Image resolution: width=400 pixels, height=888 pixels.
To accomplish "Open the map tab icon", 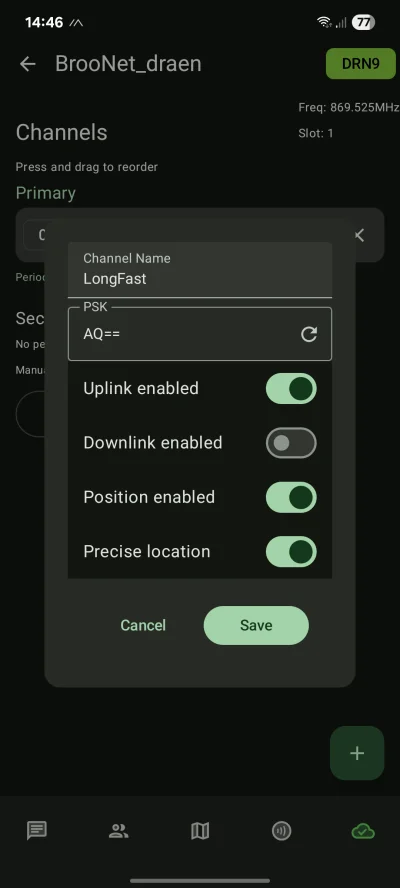I will [x=200, y=831].
